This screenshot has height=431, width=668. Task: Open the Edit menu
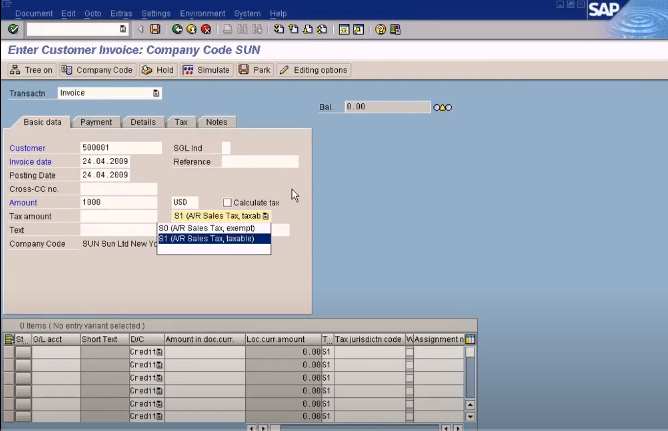tap(68, 13)
